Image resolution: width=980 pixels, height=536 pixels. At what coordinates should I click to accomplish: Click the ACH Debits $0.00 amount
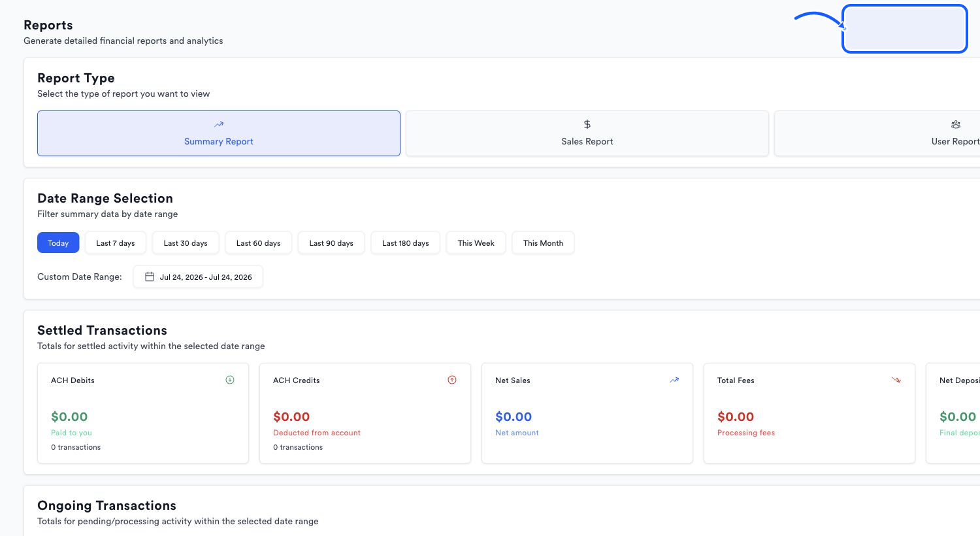pos(69,416)
